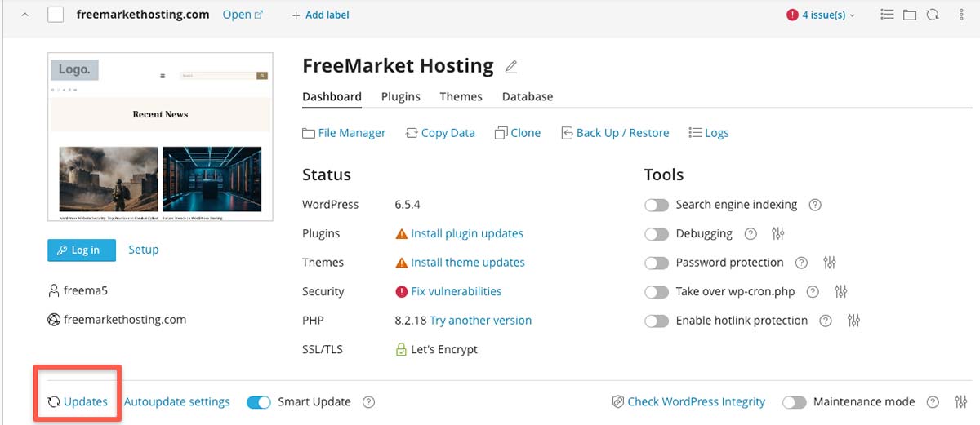Open the folder icon in the header

point(910,15)
